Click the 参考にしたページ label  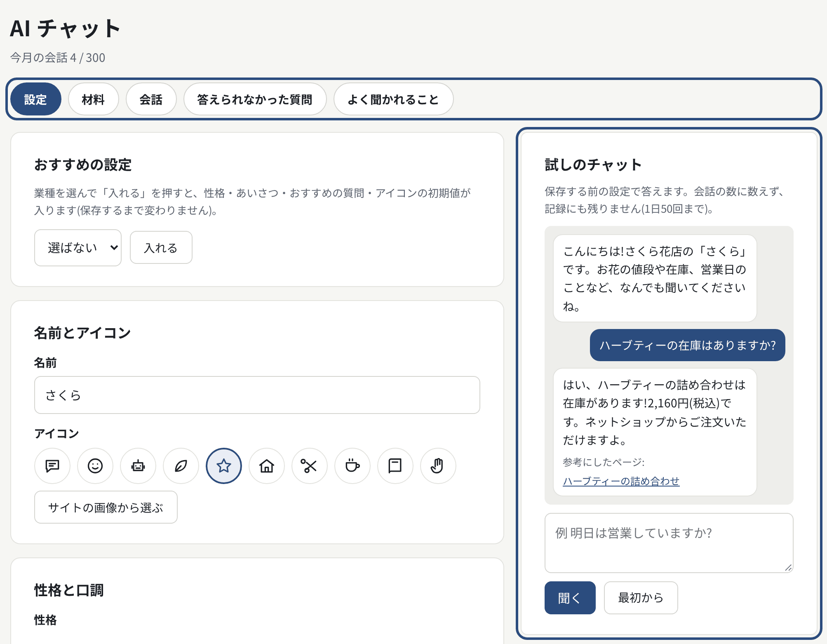click(x=604, y=462)
